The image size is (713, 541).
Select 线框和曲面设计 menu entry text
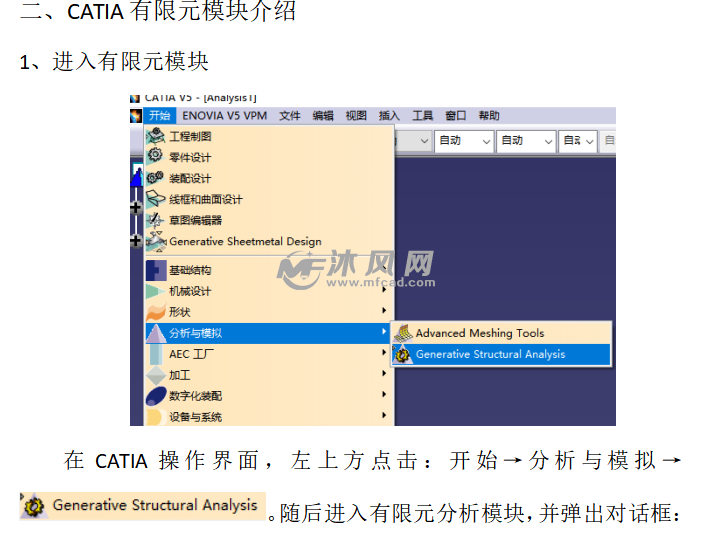click(x=206, y=199)
